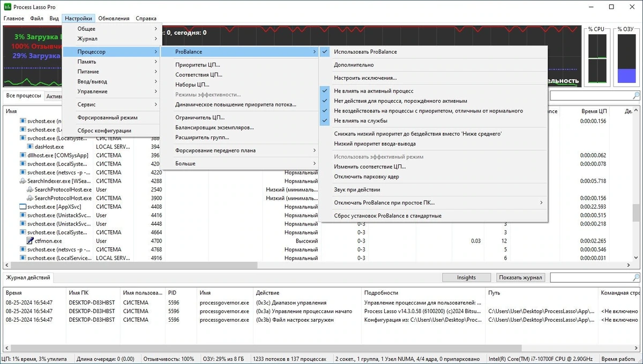Screen dimensions: 643x364
Task: Uncheck 'Не влиять на службы'
Action: click(x=433, y=120)
